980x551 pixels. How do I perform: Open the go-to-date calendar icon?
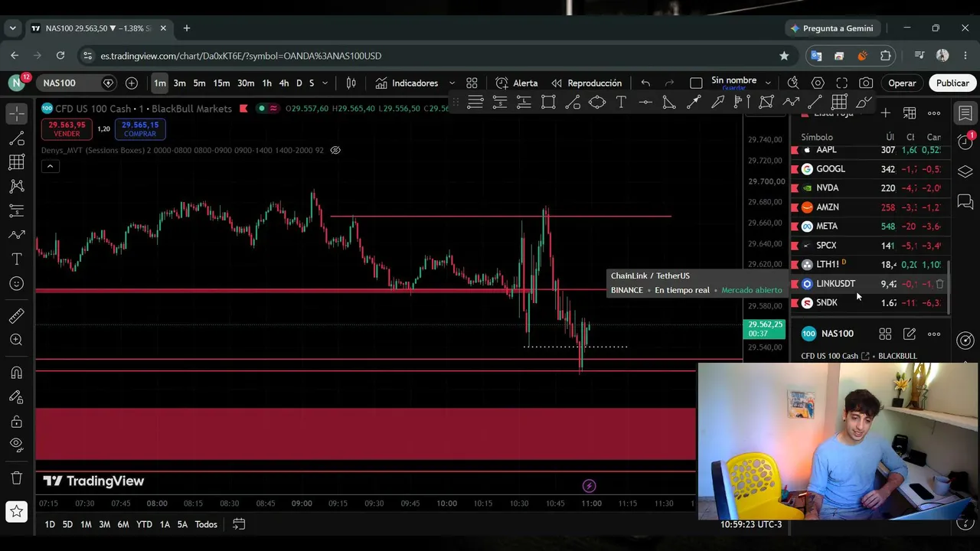[x=239, y=524]
